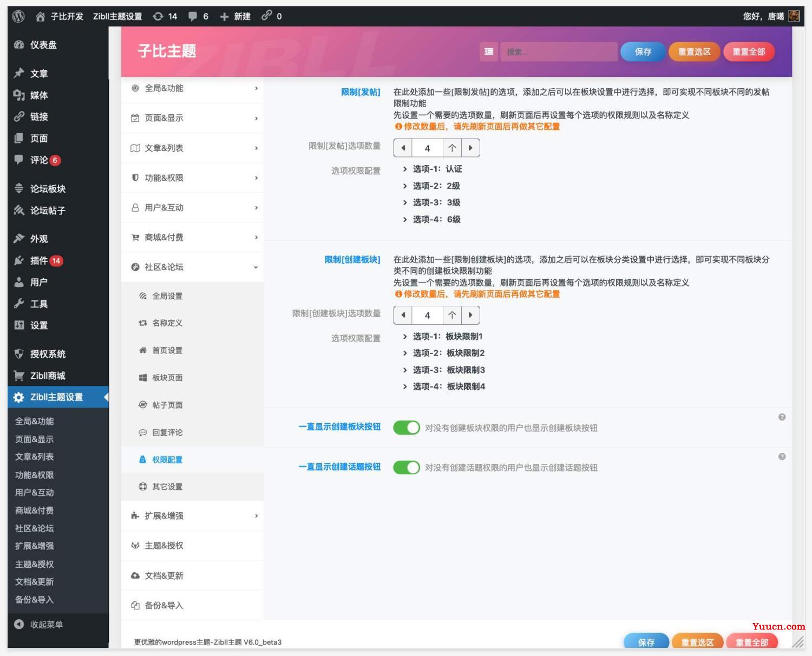The width and height of the screenshot is (812, 656).
Task: Click the 主题&授权 icon
Action: [135, 546]
